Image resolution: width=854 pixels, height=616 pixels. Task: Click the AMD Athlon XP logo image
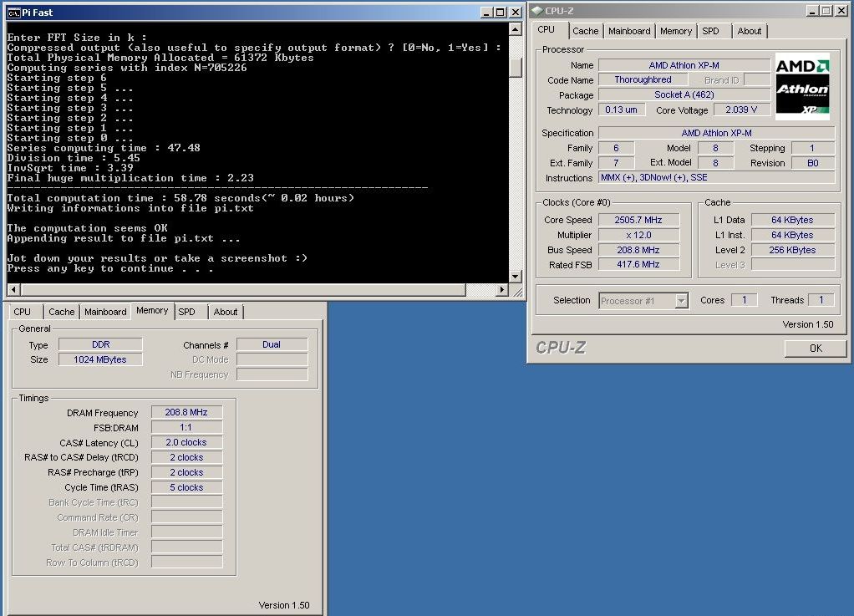802,86
